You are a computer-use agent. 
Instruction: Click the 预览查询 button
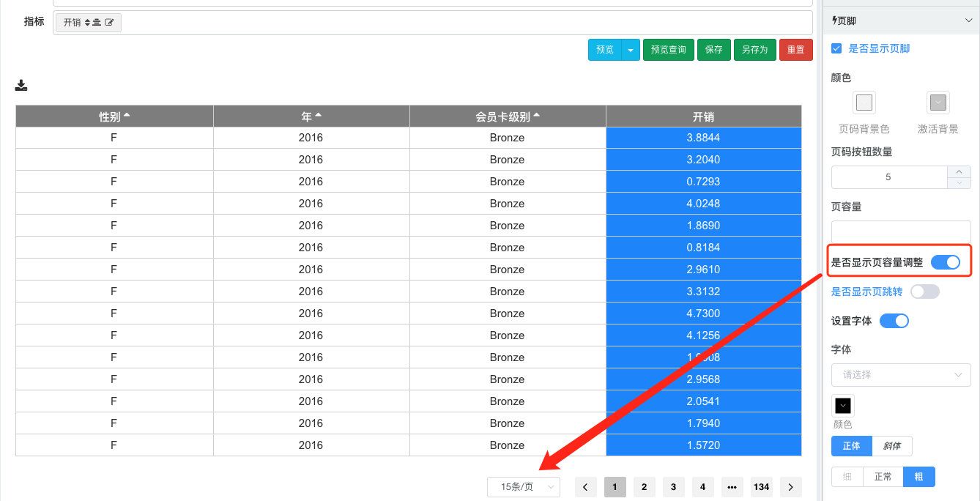[x=669, y=50]
